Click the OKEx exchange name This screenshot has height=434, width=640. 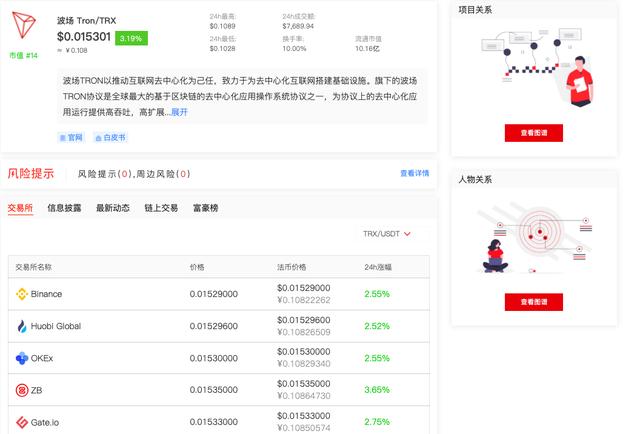coord(42,358)
